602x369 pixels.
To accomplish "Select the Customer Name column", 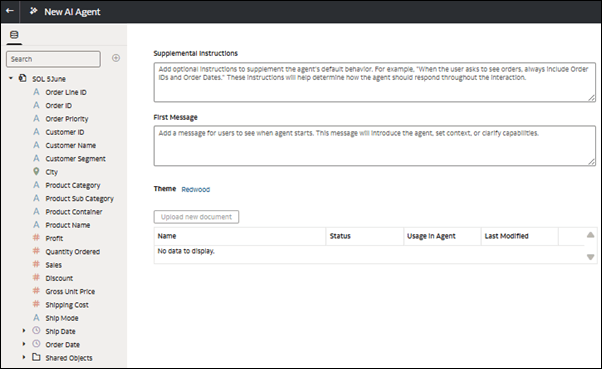I will pos(71,146).
